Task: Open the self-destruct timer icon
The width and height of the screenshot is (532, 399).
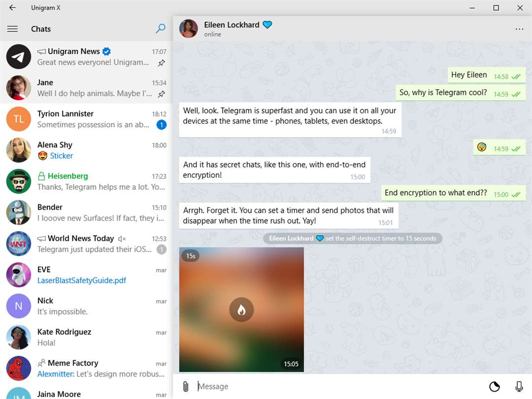Action: coord(495,386)
